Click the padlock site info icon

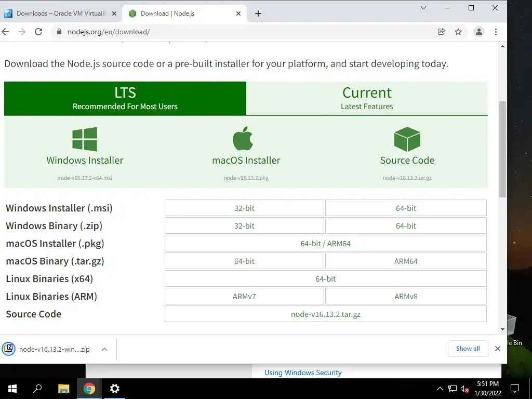click(59, 32)
